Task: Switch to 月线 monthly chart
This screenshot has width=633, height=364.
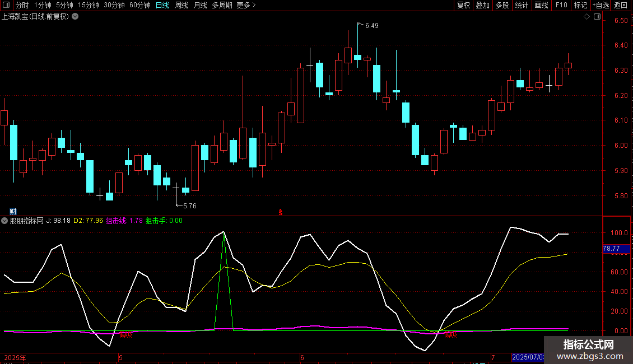Action: coord(200,5)
